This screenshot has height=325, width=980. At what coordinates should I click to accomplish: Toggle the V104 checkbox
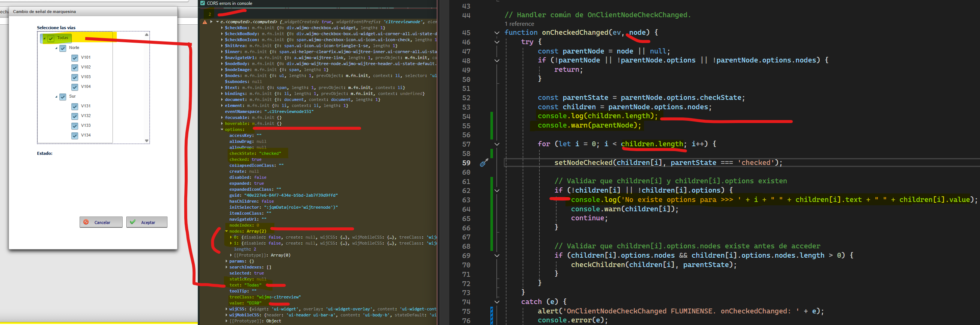point(75,87)
